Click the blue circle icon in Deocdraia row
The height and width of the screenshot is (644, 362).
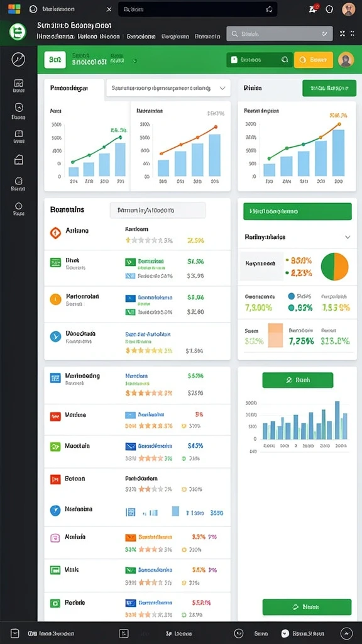[x=55, y=336]
